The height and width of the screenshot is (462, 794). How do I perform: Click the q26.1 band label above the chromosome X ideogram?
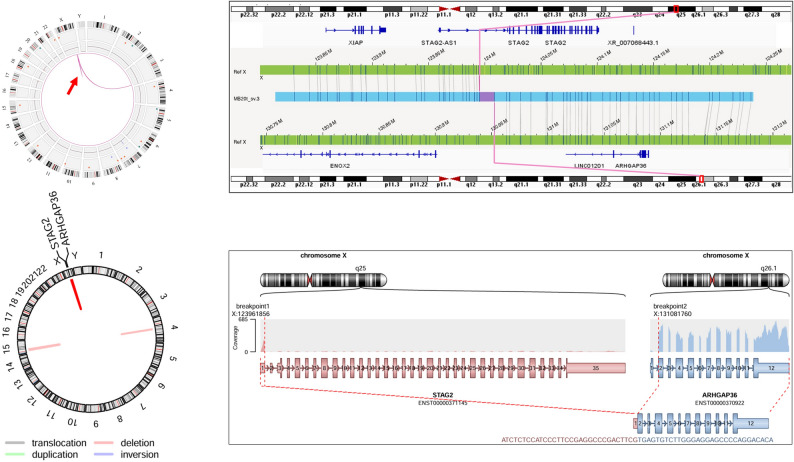(x=768, y=268)
